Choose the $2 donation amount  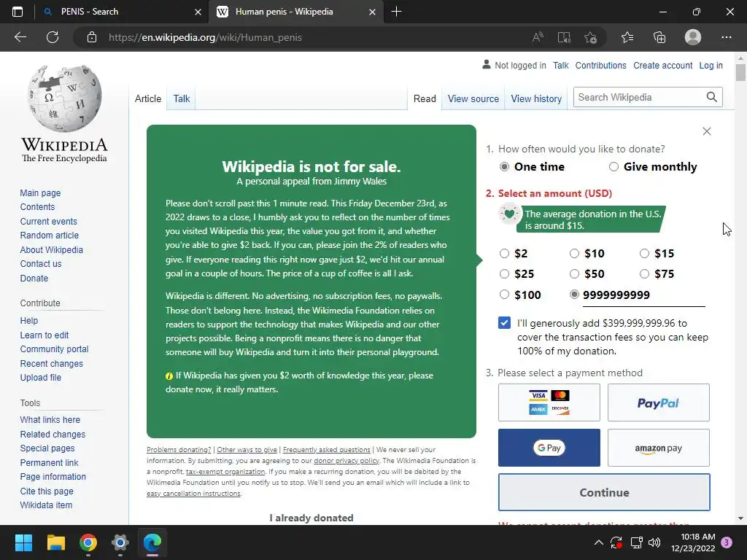pos(504,253)
